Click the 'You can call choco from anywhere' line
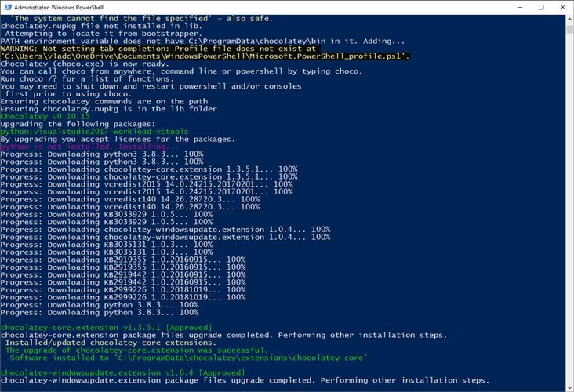 [x=181, y=71]
